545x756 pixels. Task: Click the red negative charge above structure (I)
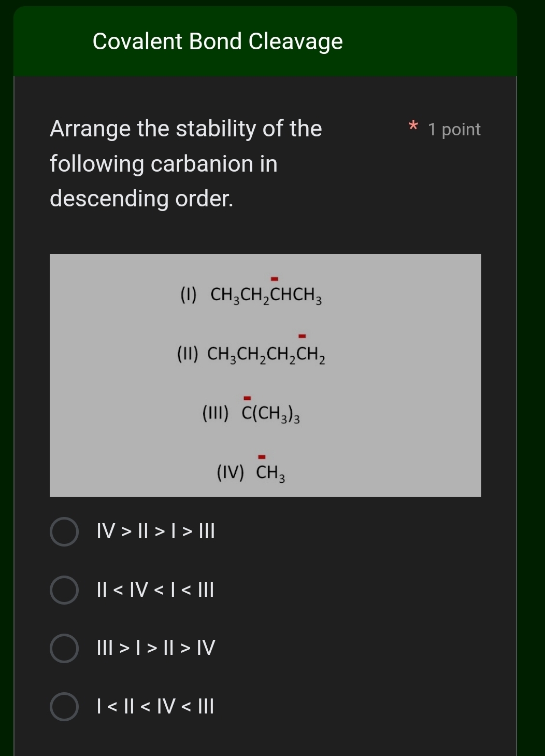pyautogui.click(x=275, y=279)
